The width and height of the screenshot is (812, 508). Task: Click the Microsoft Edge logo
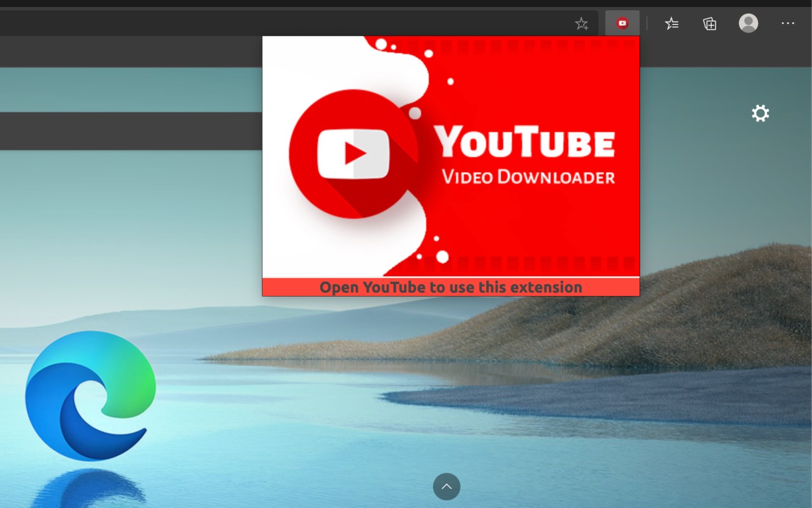tap(90, 395)
